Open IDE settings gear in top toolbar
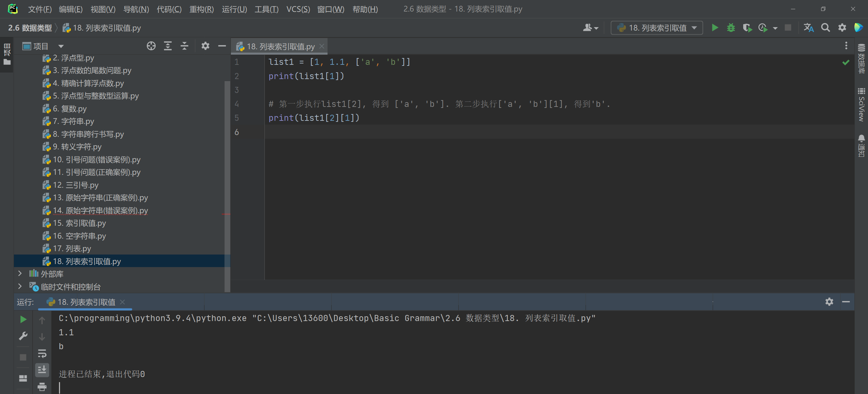This screenshot has height=394, width=868. pos(842,28)
